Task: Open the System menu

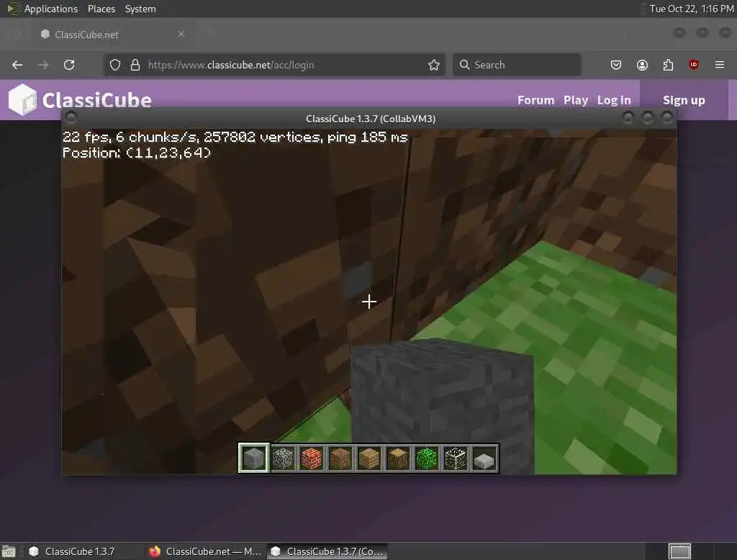Action: pyautogui.click(x=140, y=9)
